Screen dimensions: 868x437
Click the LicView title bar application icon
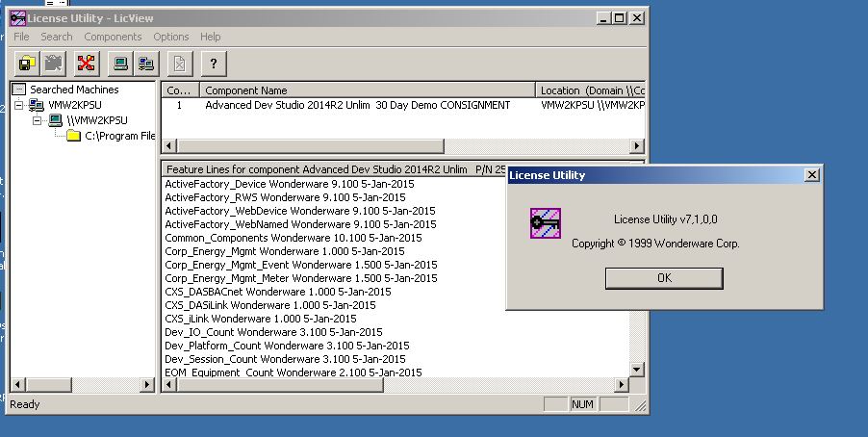(x=16, y=17)
